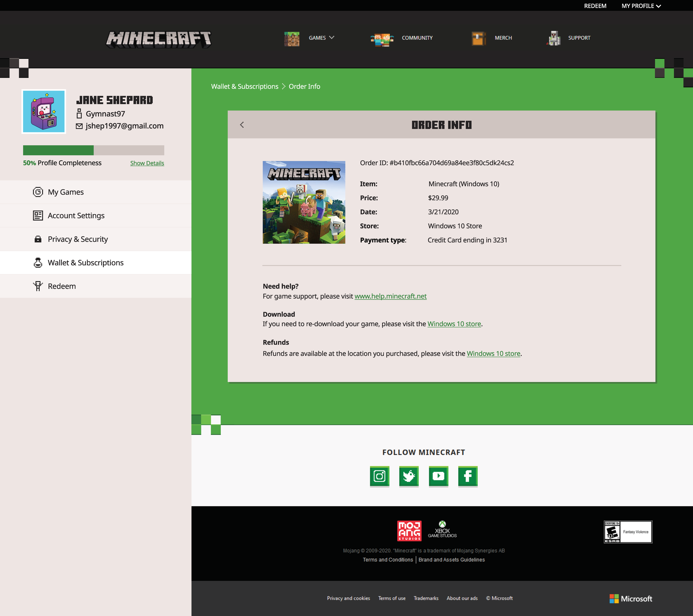This screenshot has height=616, width=693.
Task: Expand the My Profile dropdown
Action: [641, 6]
